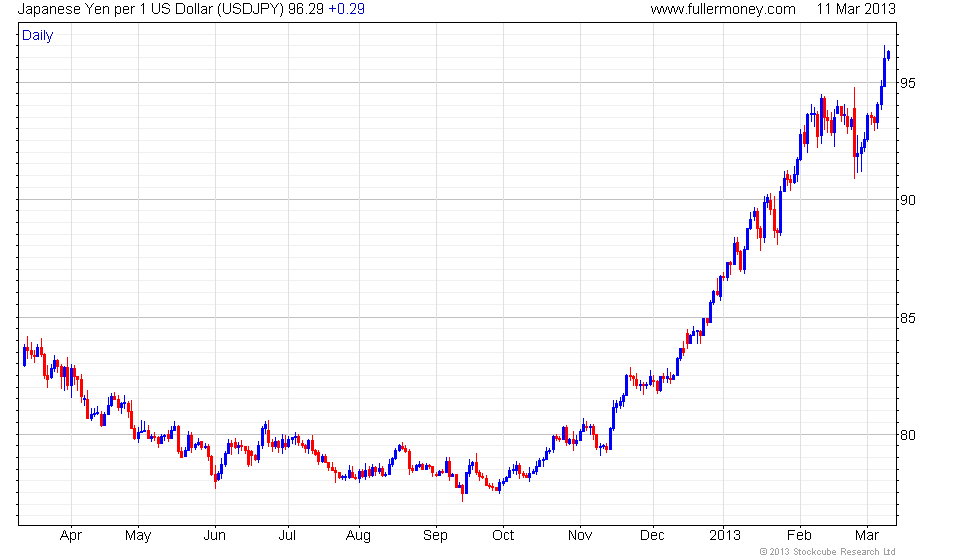Click the 90 price axis label

point(908,200)
